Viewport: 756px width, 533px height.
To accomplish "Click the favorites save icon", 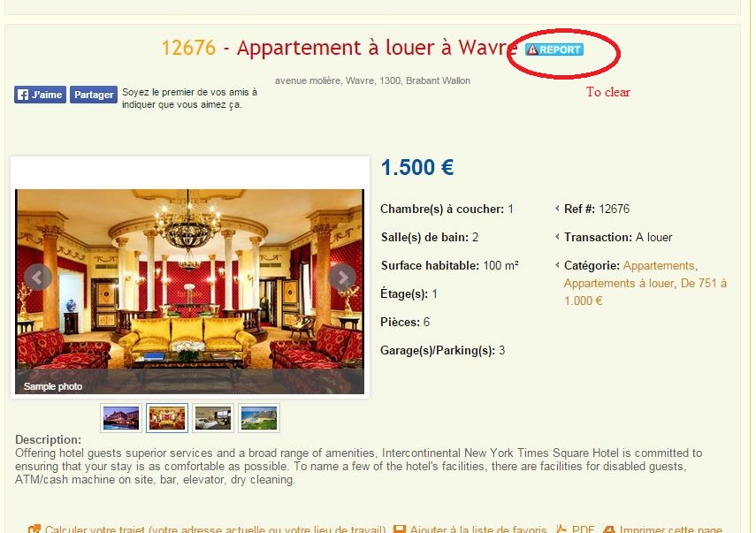I will (400, 529).
